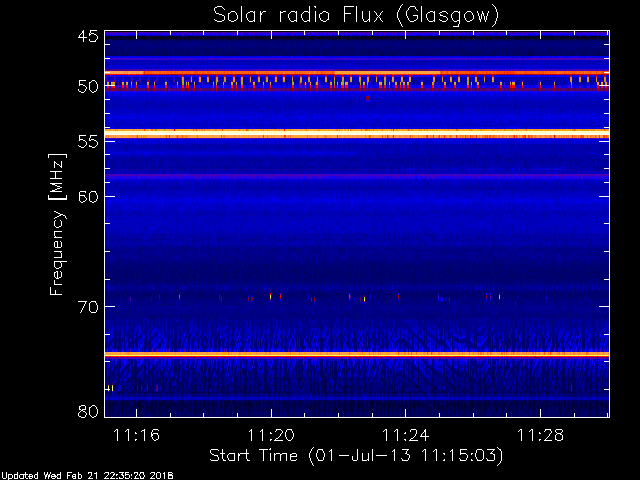Select the bright horizontal band near 74 MHz
This screenshot has height=480, width=640.
pos(357,354)
